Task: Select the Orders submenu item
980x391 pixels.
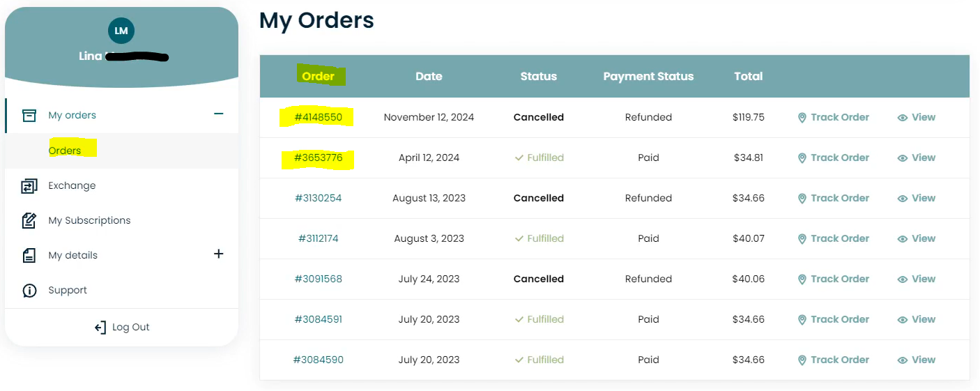Action: point(65,151)
